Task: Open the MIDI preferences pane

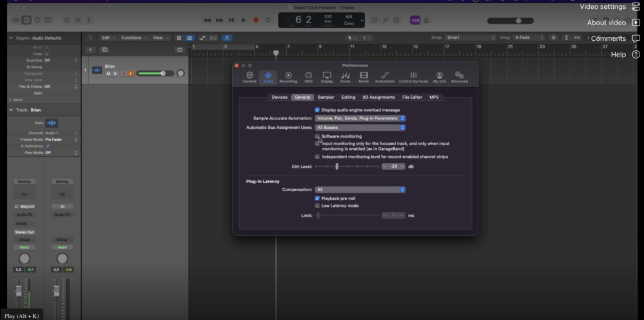Action: click(x=308, y=77)
